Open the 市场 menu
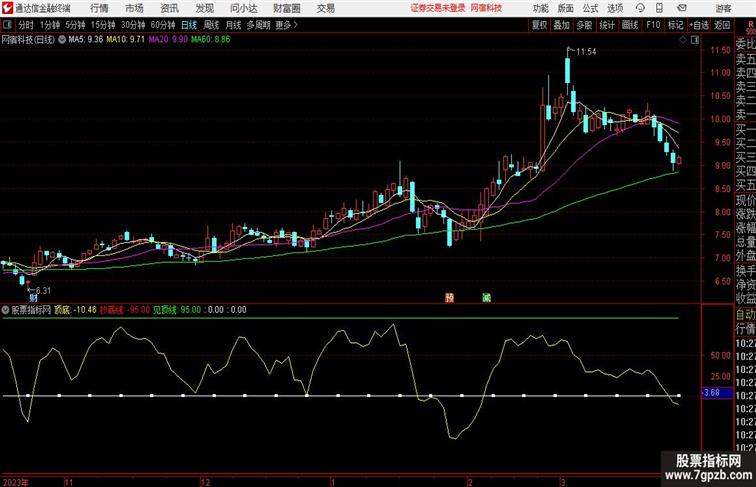This screenshot has width=756, height=487. click(134, 8)
